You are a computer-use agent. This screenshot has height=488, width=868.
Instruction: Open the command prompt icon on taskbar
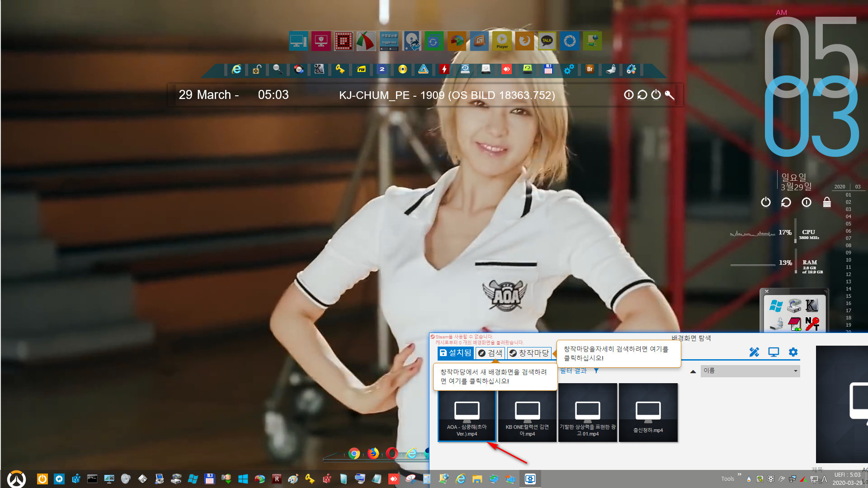(x=92, y=479)
